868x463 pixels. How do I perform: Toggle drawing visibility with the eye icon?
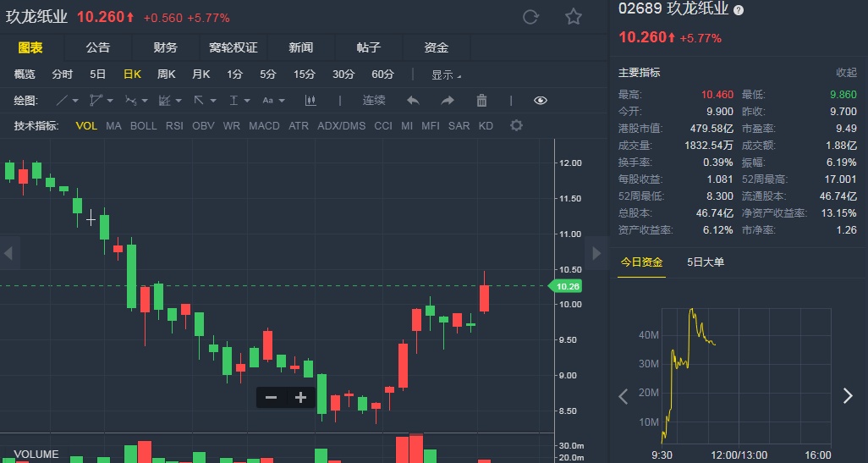click(x=541, y=101)
